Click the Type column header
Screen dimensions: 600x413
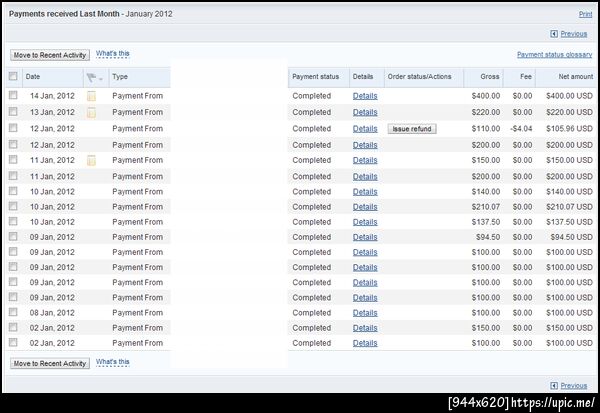[120, 77]
